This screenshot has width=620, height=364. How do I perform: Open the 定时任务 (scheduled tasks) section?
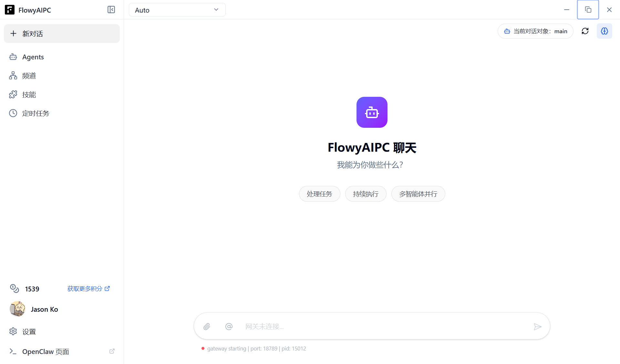coord(36,113)
